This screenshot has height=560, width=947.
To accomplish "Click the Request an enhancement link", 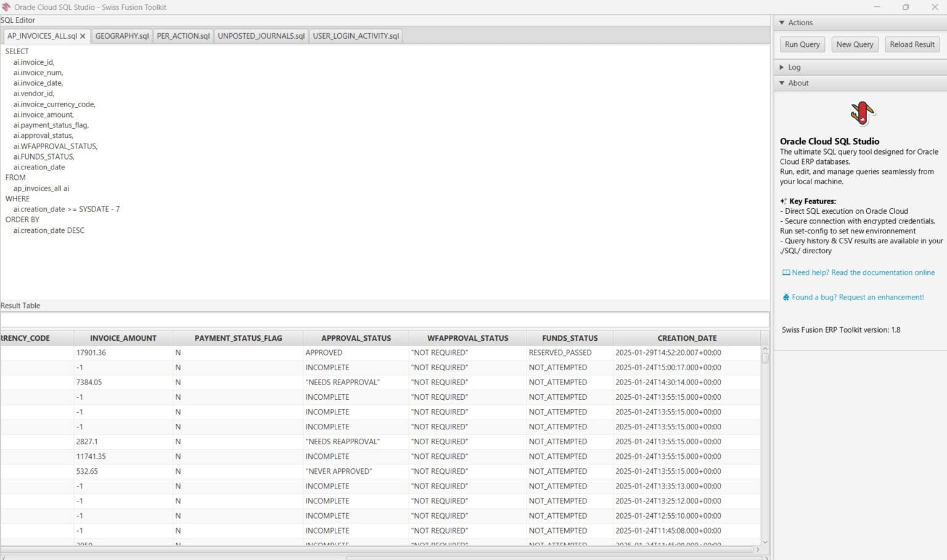I will coord(858,296).
